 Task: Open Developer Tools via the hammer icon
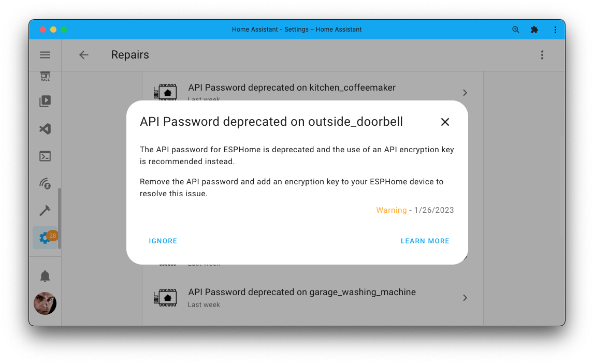pos(45,211)
